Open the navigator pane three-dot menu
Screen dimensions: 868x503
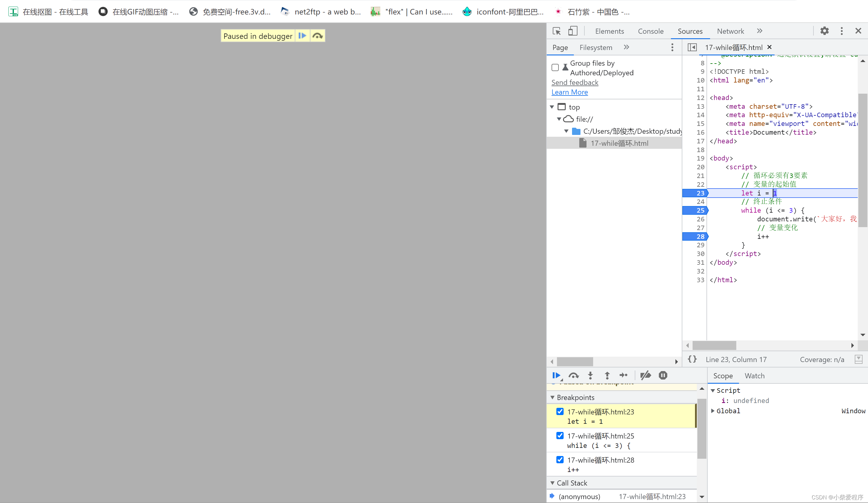pyautogui.click(x=672, y=48)
